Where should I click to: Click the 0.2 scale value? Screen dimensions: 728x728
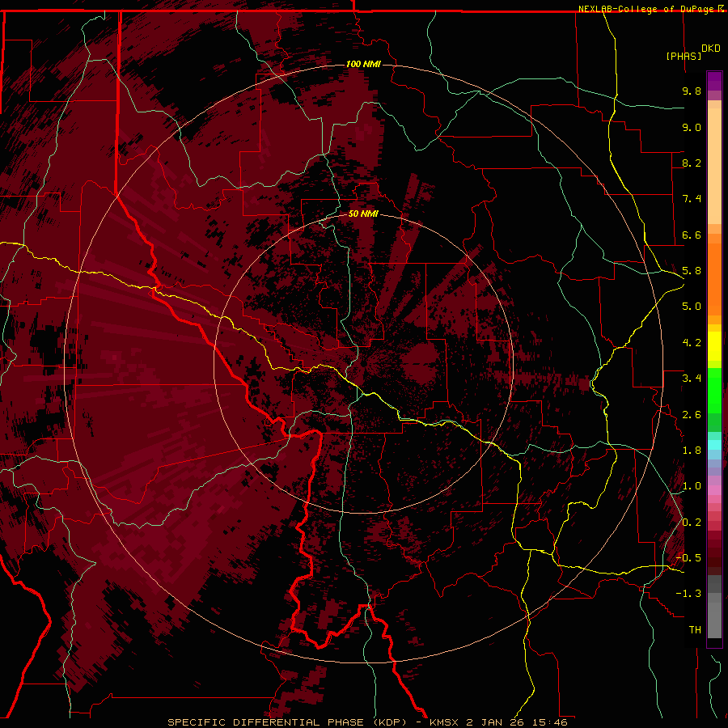pos(692,523)
